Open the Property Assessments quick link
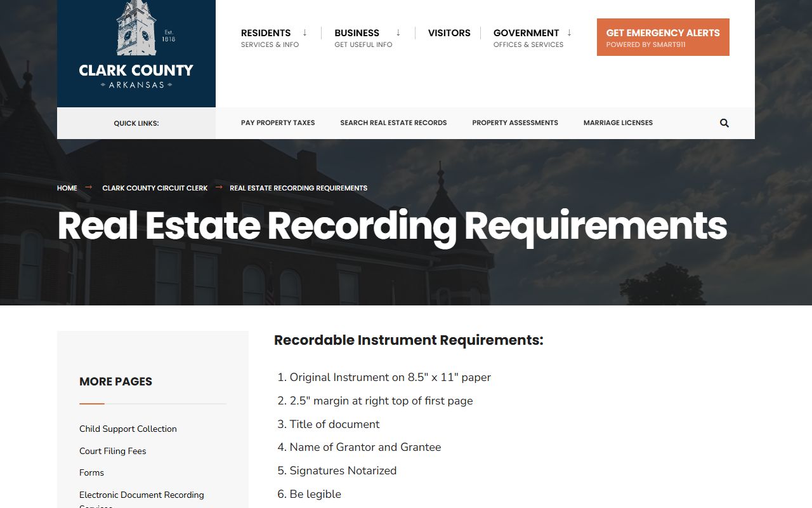The height and width of the screenshot is (508, 812). 515,123
